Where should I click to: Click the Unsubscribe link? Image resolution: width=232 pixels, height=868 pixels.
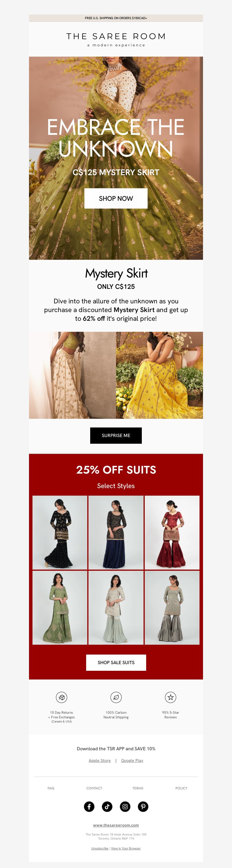coord(100,848)
